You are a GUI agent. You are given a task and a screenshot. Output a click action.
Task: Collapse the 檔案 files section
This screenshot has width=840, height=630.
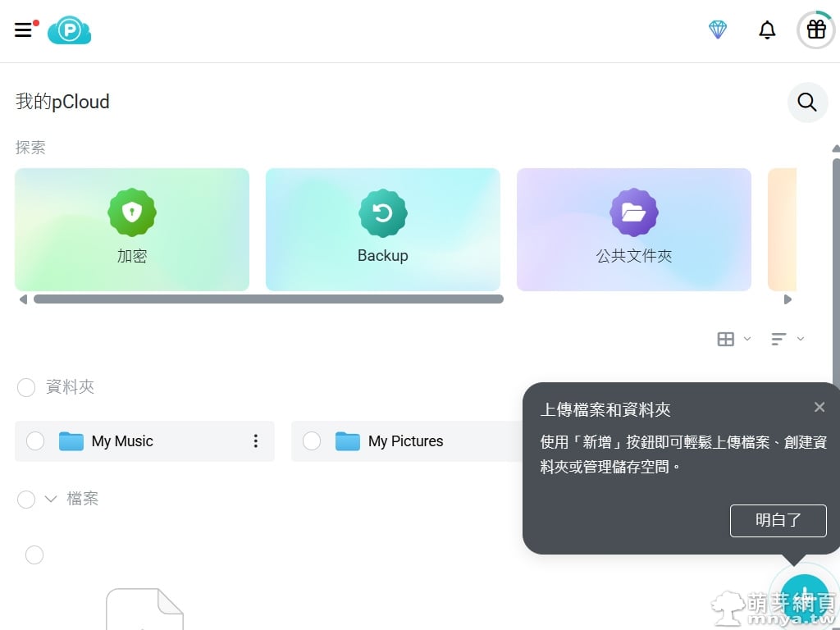(51, 499)
